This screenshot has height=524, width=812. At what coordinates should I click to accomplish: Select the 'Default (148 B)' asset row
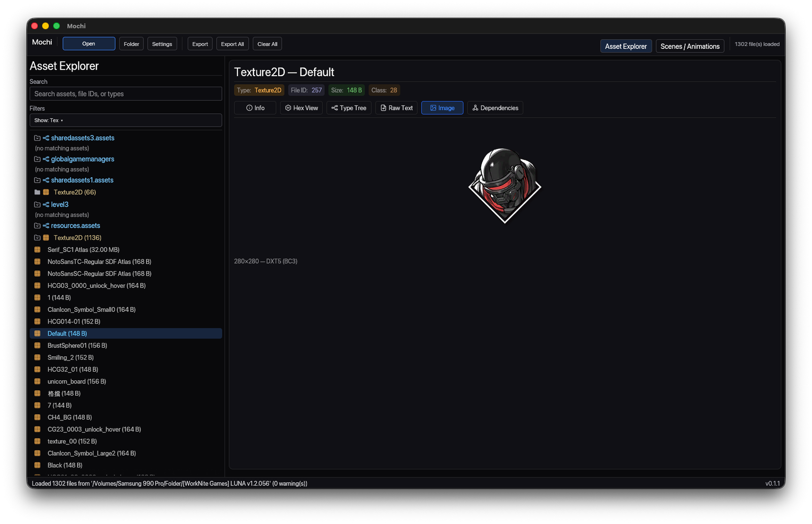tap(126, 334)
